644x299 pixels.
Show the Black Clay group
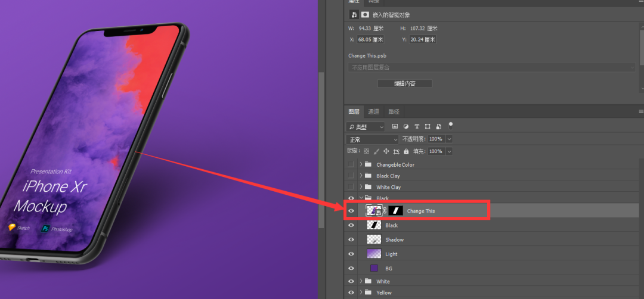351,176
